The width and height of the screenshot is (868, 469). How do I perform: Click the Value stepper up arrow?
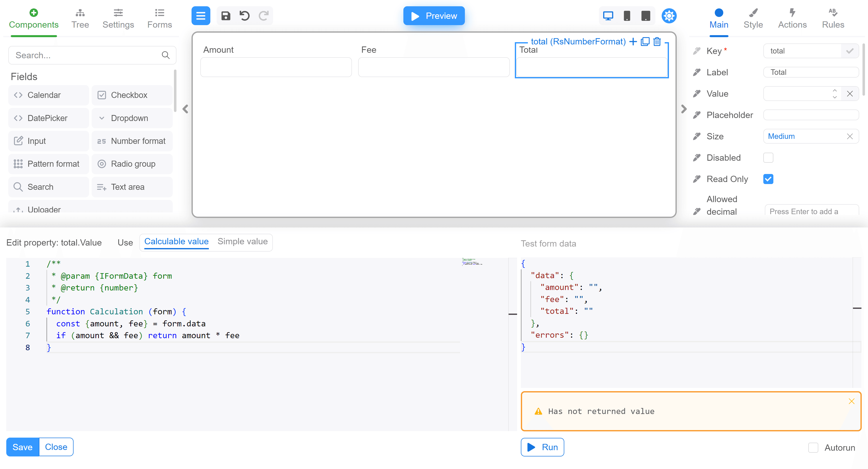(835, 90)
